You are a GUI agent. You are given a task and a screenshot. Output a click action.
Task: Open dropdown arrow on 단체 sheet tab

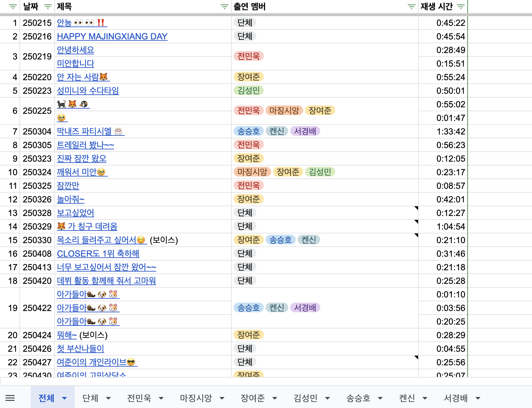[108, 398]
